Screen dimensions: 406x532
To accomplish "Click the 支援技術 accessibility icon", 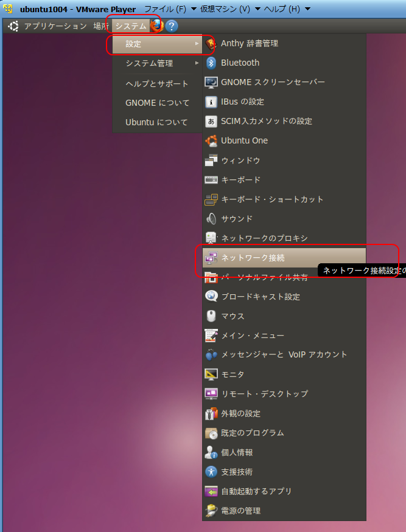I will tap(211, 472).
